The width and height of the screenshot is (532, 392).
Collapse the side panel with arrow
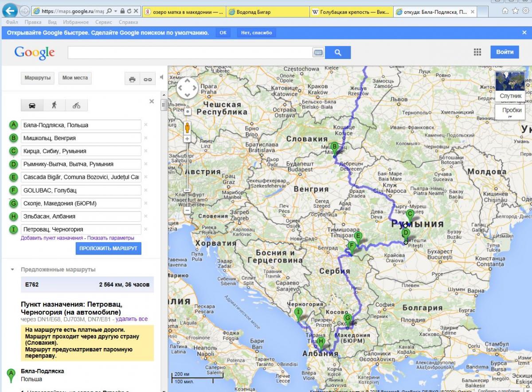pos(161,77)
